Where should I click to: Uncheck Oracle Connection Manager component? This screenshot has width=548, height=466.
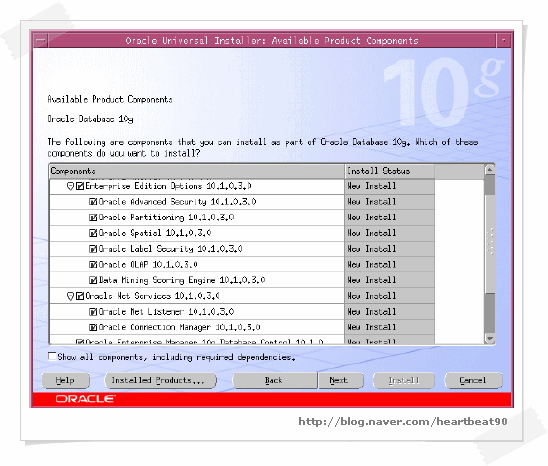coord(93,327)
